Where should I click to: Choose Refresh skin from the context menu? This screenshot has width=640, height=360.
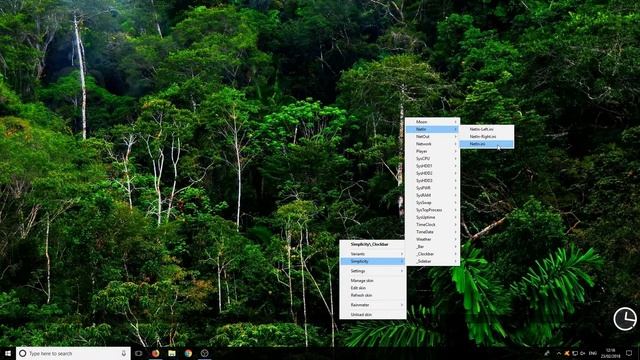tap(373, 296)
